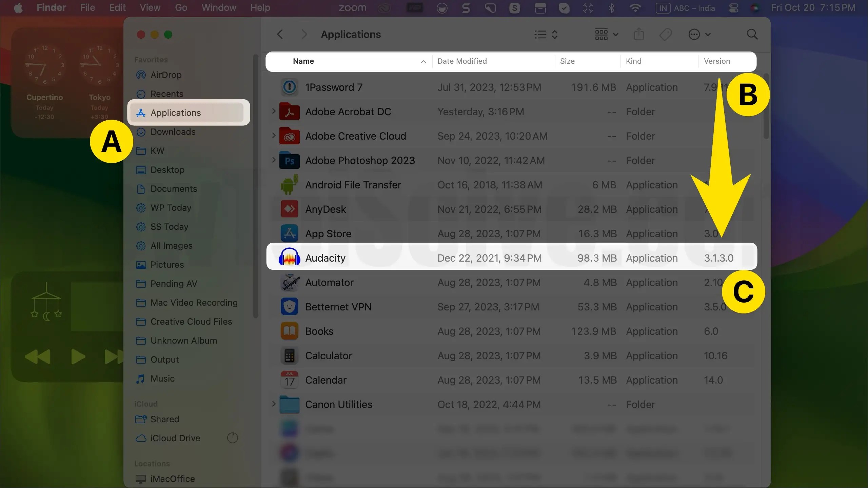This screenshot has height=488, width=868.
Task: Open the Window menu
Action: pyautogui.click(x=218, y=7)
